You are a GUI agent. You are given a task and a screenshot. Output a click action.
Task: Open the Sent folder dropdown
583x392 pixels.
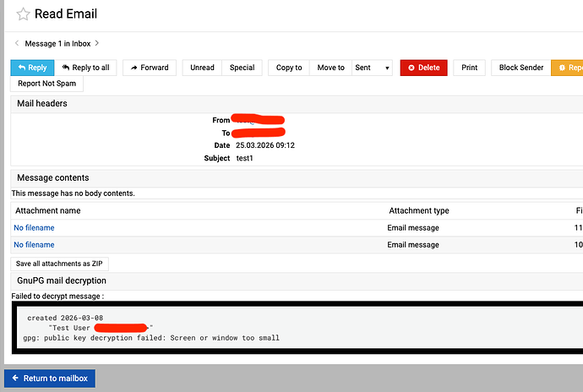pos(372,68)
